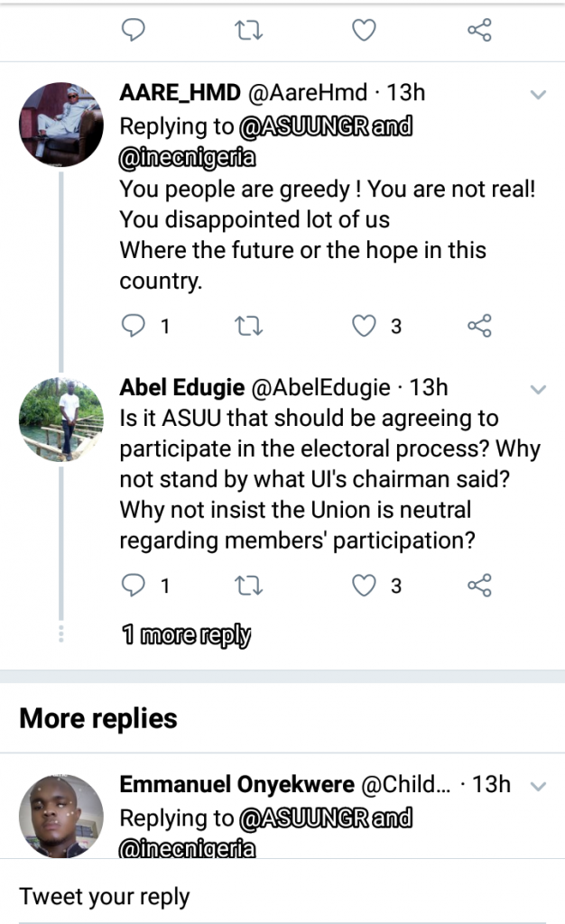Image resolution: width=565 pixels, height=924 pixels.
Task: Open options chevron on AARE_HMD tweet
Action: [x=538, y=95]
